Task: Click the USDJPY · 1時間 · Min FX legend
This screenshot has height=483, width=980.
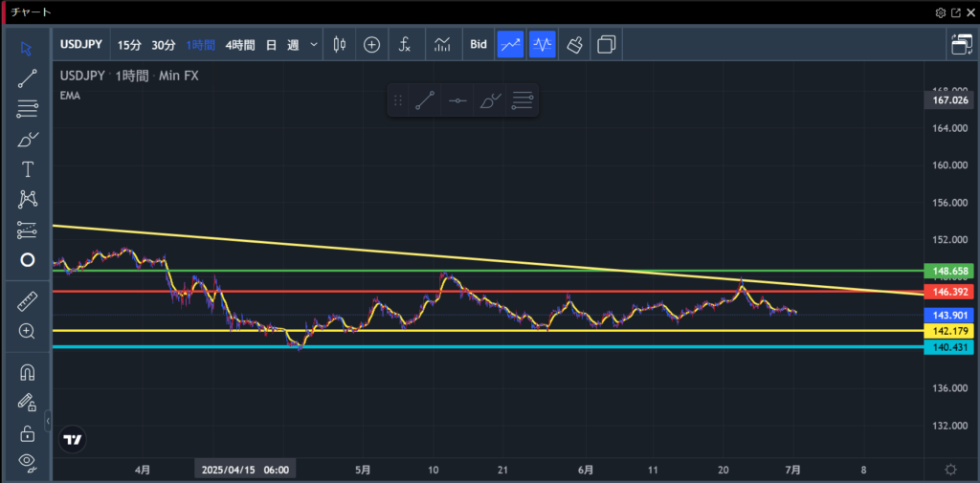Action: pos(129,77)
